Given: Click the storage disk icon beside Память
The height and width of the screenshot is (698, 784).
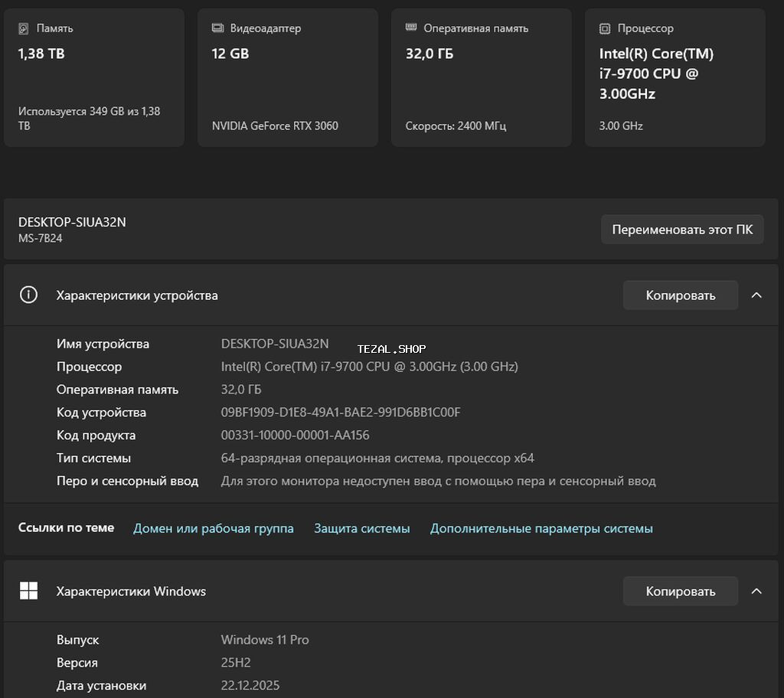Looking at the screenshot, I should (x=24, y=28).
